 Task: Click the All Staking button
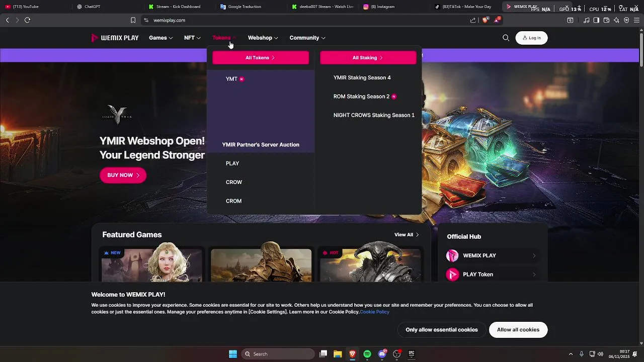pyautogui.click(x=368, y=58)
